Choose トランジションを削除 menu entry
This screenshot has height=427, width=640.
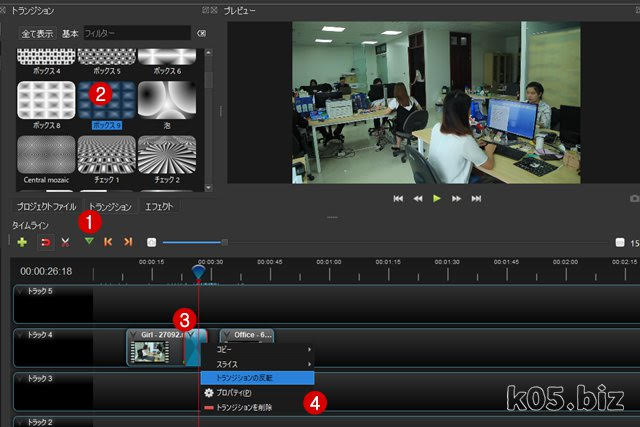pyautogui.click(x=258, y=407)
